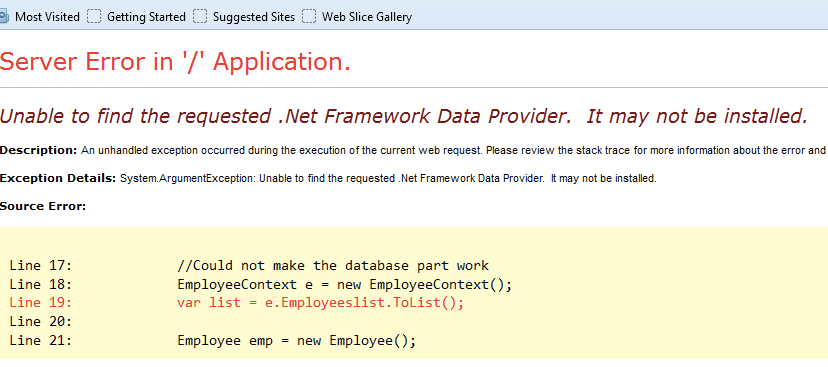
Task: Click the red "Line 19:" label
Action: [41, 303]
